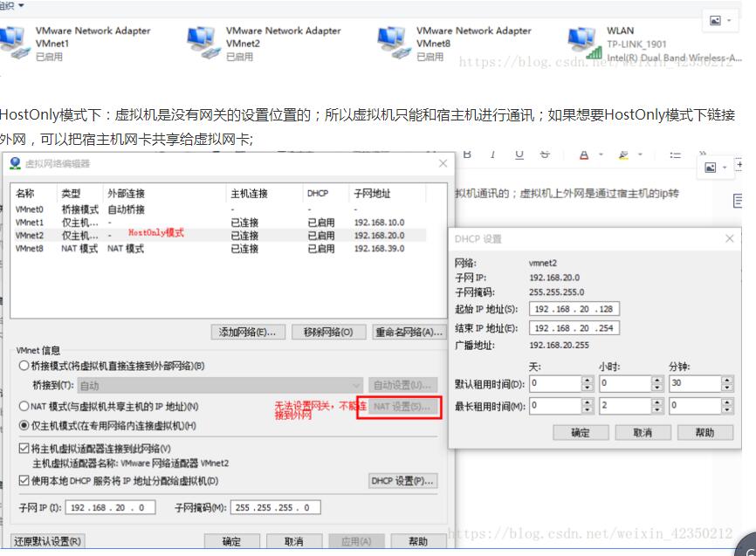The height and width of the screenshot is (556, 756).
Task: Click 192.168.39.0 subnet cell
Action: 380,249
